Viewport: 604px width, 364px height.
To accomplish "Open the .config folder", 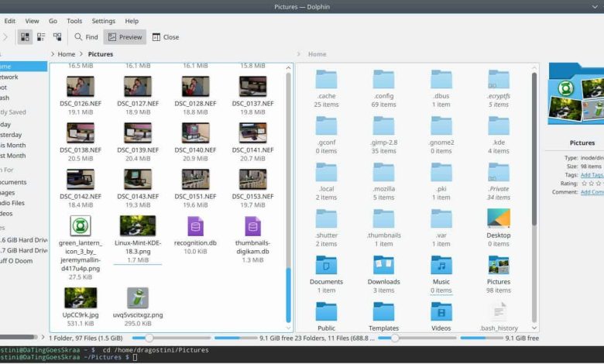I will click(x=383, y=80).
